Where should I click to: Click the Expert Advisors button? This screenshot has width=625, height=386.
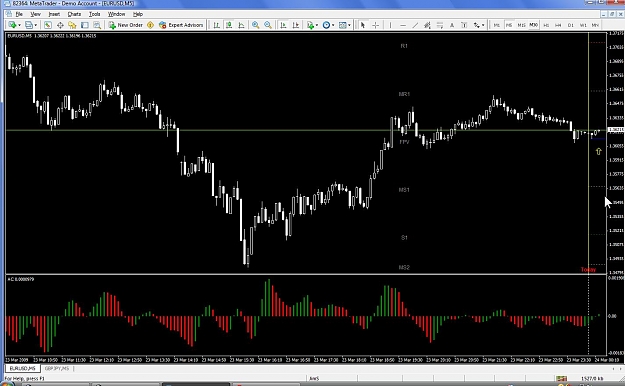click(181, 25)
